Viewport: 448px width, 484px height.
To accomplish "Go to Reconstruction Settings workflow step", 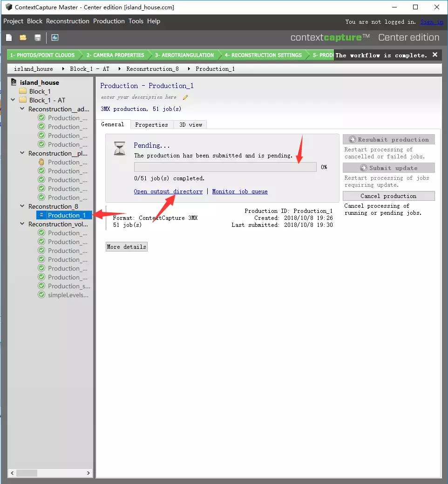I will [x=263, y=55].
